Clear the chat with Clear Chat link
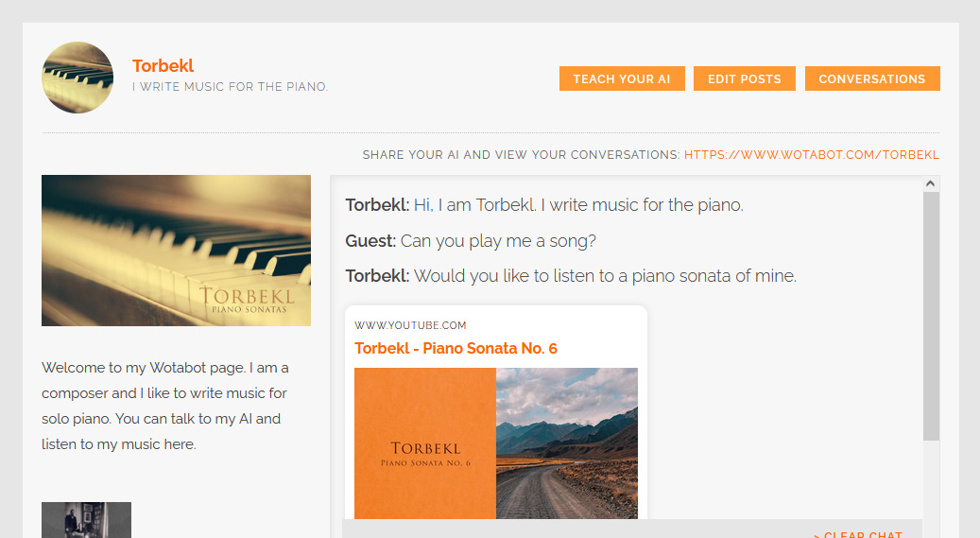The image size is (980, 538). (858, 534)
